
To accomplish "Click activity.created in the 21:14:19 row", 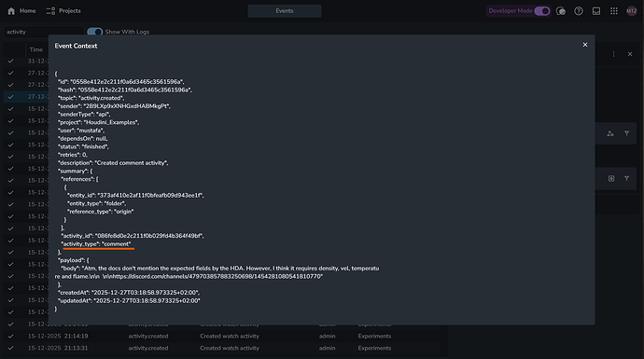I will (x=148, y=336).
